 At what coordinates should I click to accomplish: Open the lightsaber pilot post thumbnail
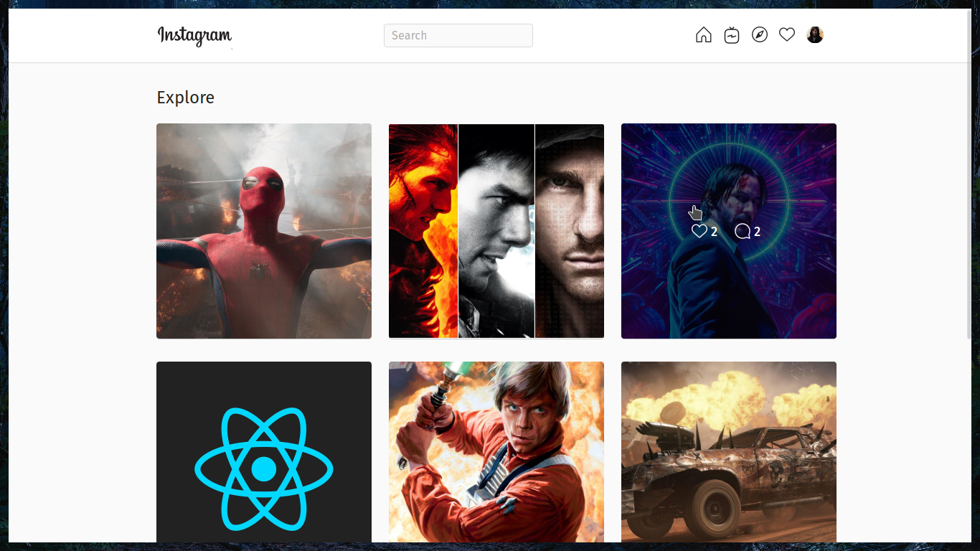496,452
